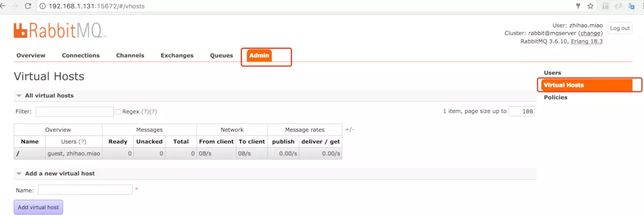Open the Policies admin section
644x217 pixels.
click(555, 98)
